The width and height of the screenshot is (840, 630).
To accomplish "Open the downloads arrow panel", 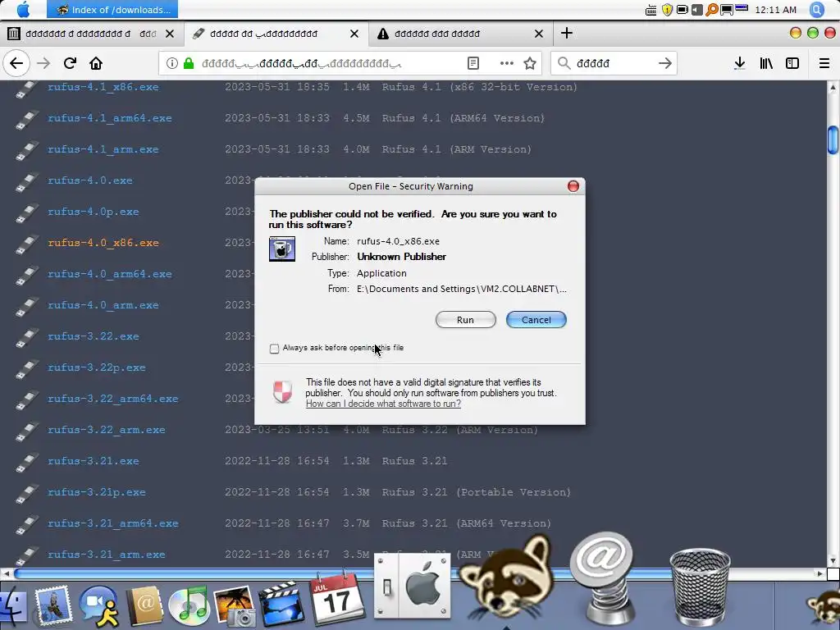I will pos(740,63).
